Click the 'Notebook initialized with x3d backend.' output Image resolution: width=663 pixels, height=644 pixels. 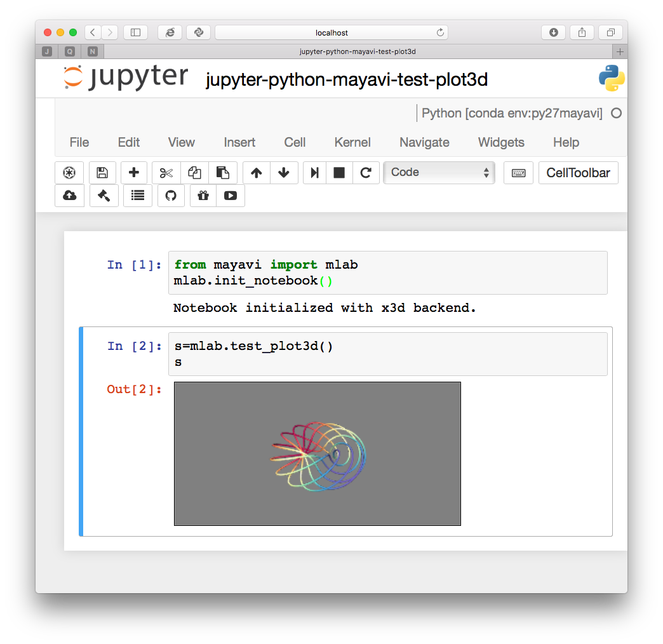click(x=325, y=308)
